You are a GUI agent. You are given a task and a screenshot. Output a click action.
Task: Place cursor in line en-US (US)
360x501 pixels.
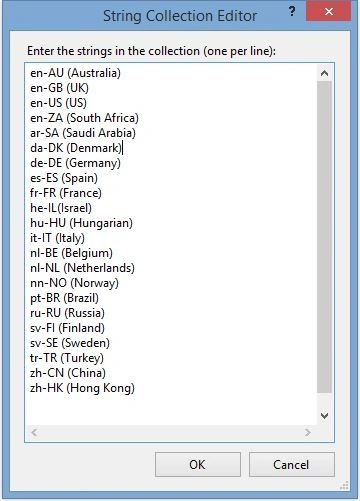pyautogui.click(x=58, y=103)
